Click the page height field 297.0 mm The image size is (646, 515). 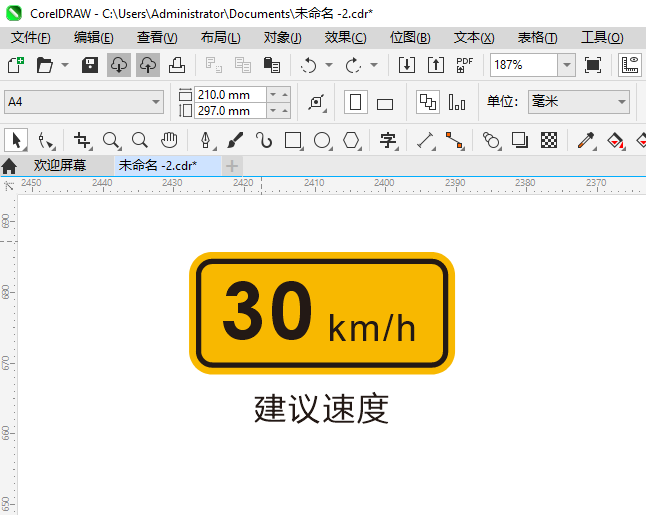coord(230,111)
